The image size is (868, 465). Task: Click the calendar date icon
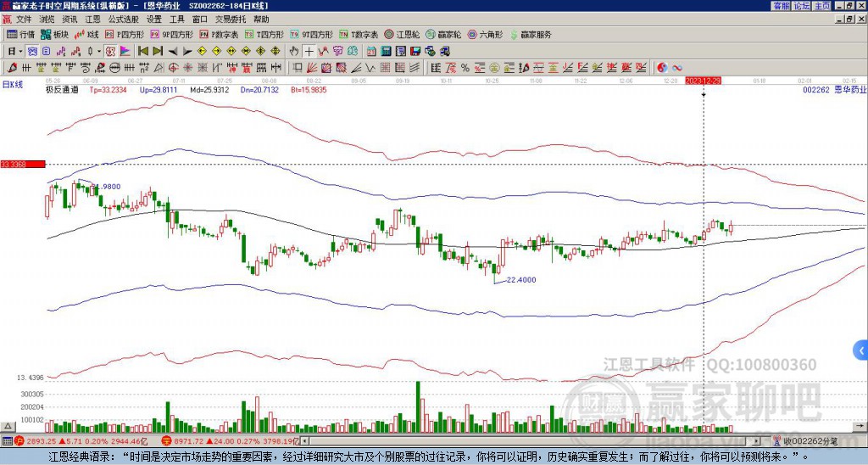click(371, 52)
